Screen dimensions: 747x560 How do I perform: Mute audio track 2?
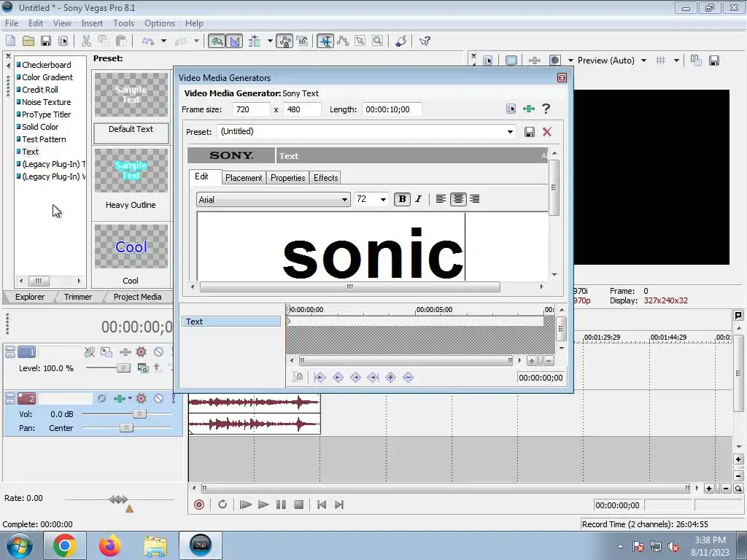click(x=158, y=399)
